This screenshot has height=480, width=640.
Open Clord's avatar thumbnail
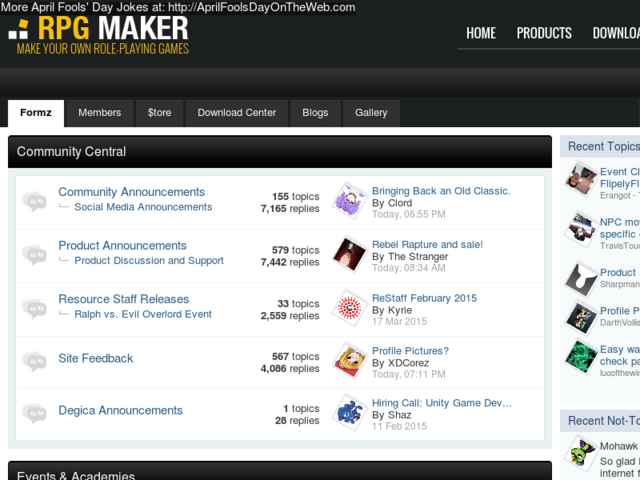(x=349, y=201)
